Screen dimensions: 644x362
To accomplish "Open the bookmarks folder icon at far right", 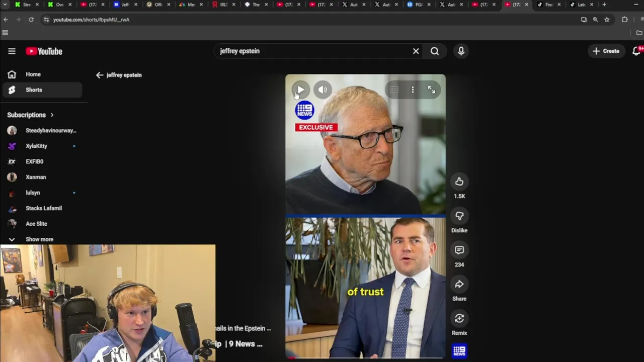I will pyautogui.click(x=639, y=33).
